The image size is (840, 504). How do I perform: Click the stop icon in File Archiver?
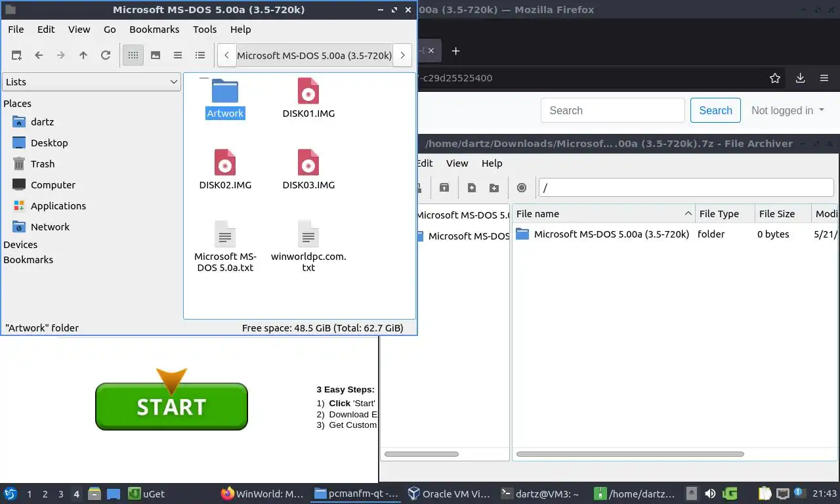[522, 188]
